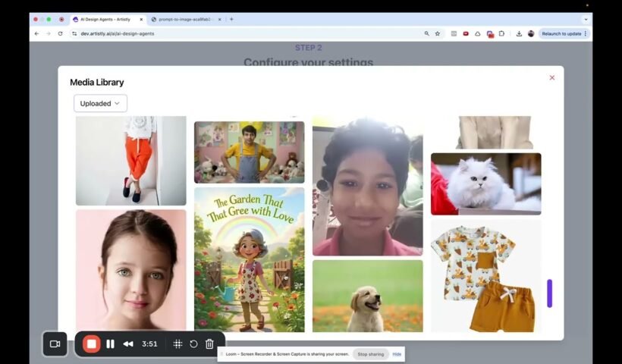Delete the recording with the trash icon
622x364 pixels.
[x=209, y=344]
